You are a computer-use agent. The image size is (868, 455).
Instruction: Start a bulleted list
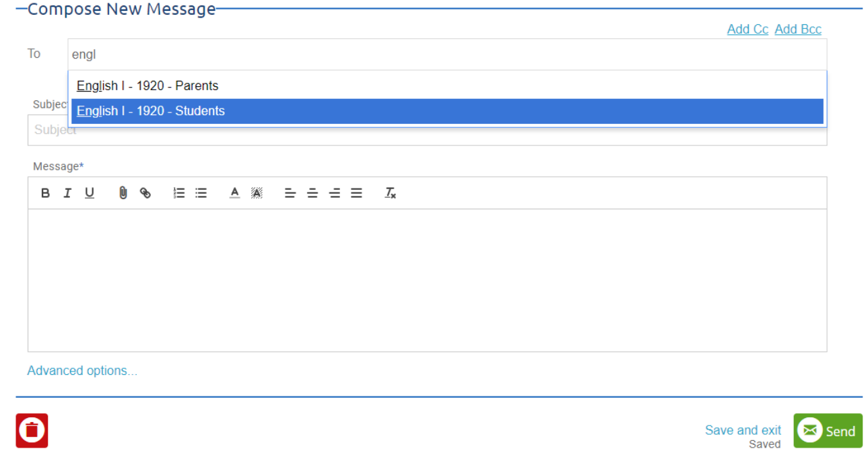click(x=201, y=193)
